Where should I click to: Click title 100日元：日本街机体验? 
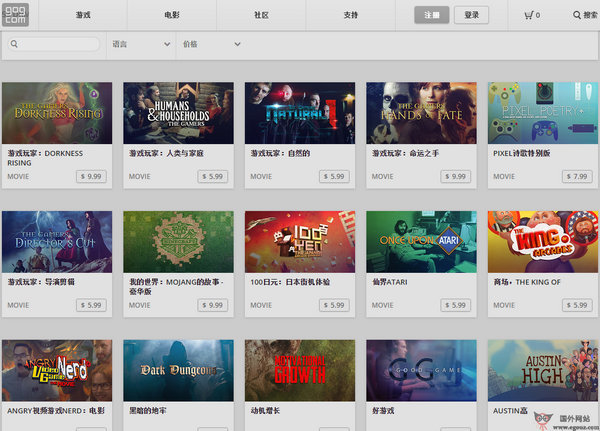pyautogui.click(x=290, y=282)
